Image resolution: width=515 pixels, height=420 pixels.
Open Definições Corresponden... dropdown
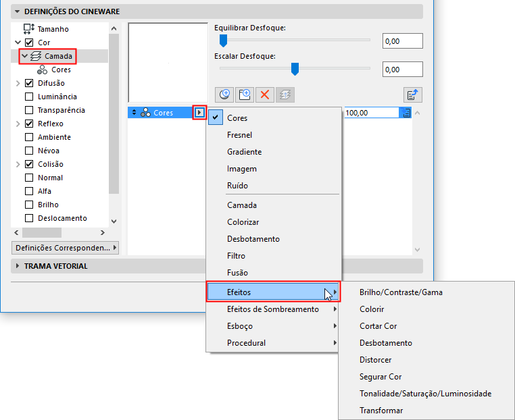point(65,248)
